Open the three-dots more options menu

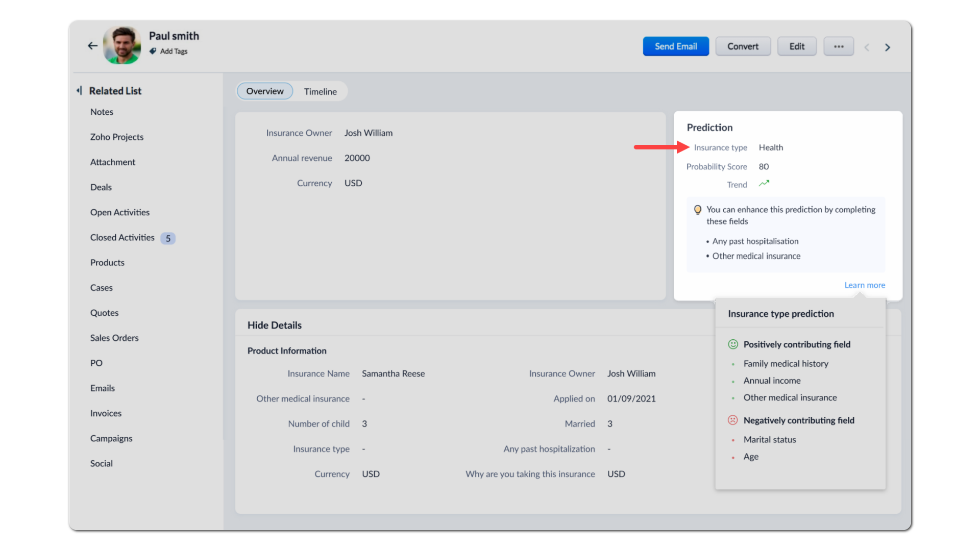839,46
